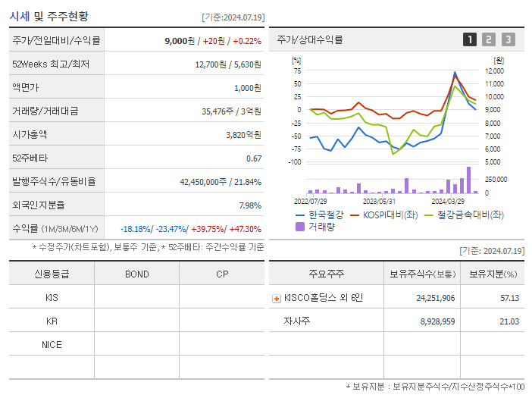
Task: Click the 42,450,000주 / 21.84% value
Action: click(221, 182)
